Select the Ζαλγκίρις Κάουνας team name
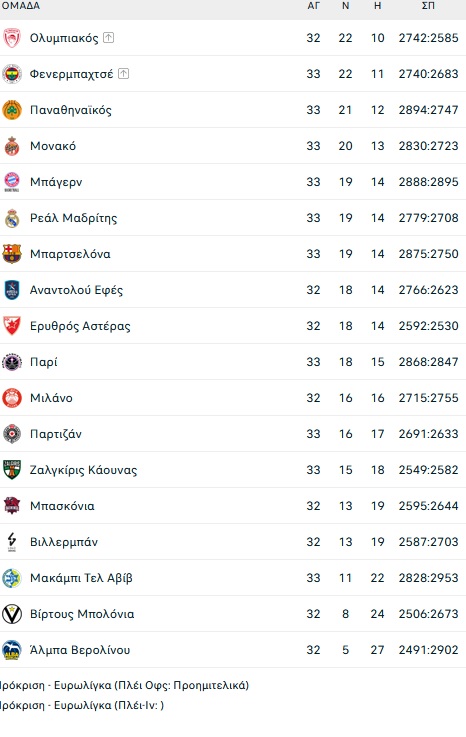The image size is (466, 737). click(x=84, y=470)
